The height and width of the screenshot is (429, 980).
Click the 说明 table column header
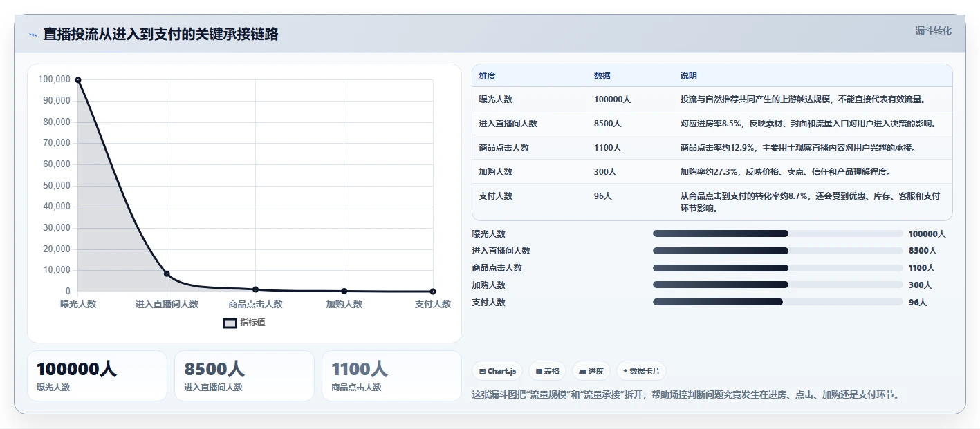689,76
